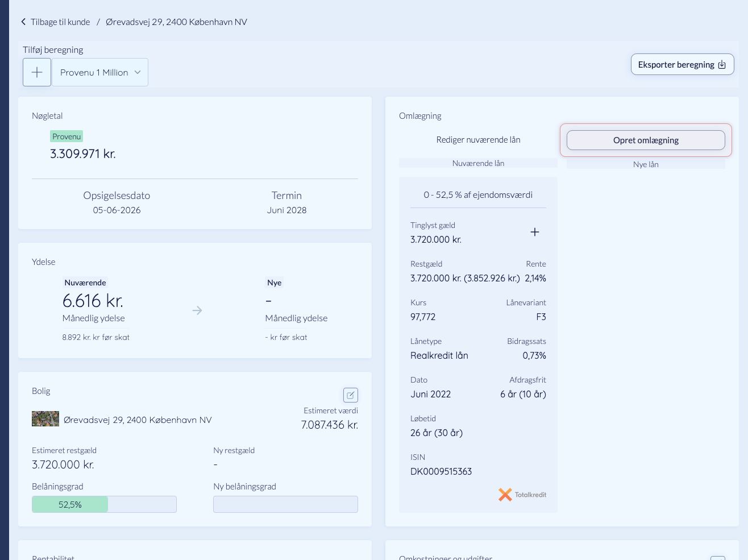Image resolution: width=748 pixels, height=560 pixels.
Task: Click the green Provenu tag
Action: coord(67,136)
